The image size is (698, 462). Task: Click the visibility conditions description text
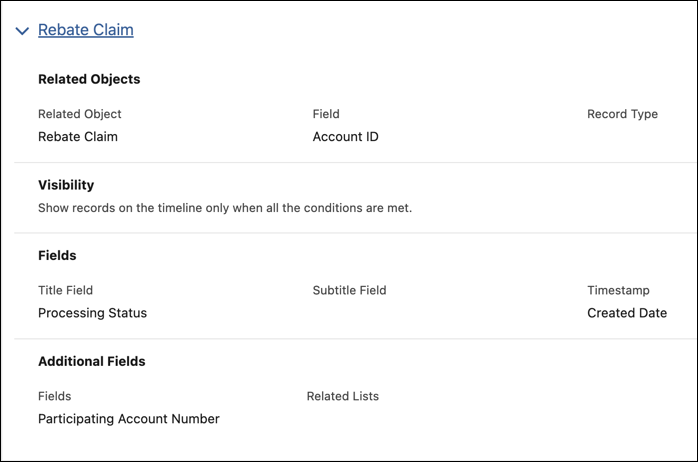225,208
